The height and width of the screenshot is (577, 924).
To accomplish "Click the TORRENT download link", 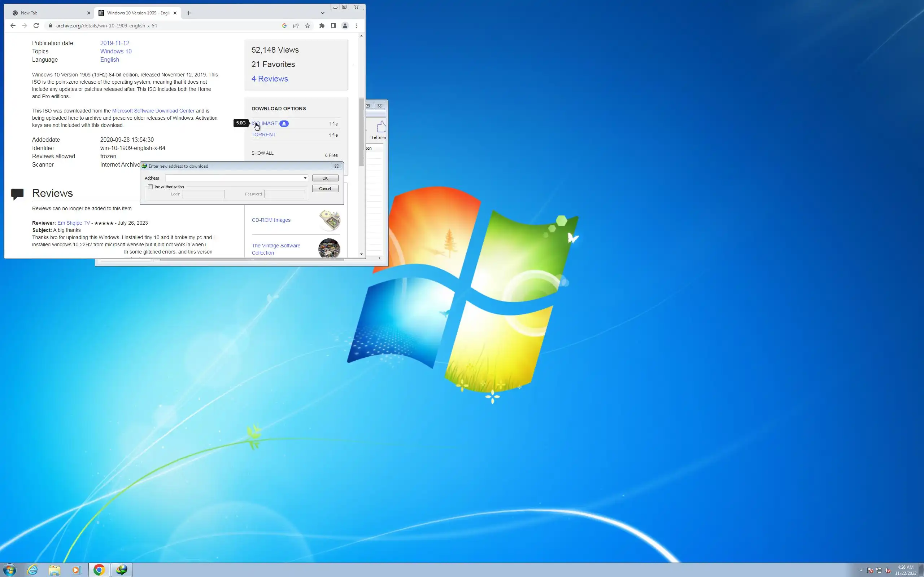I will (x=263, y=135).
